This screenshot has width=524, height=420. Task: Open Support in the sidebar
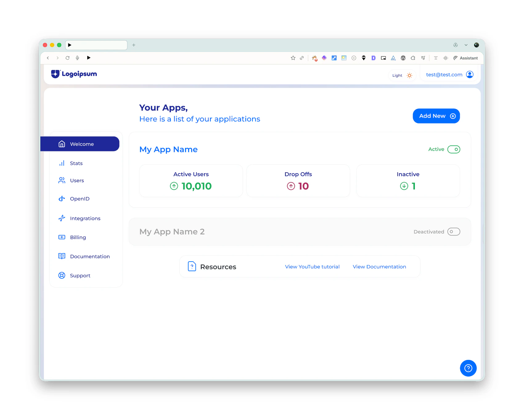[x=75, y=275]
